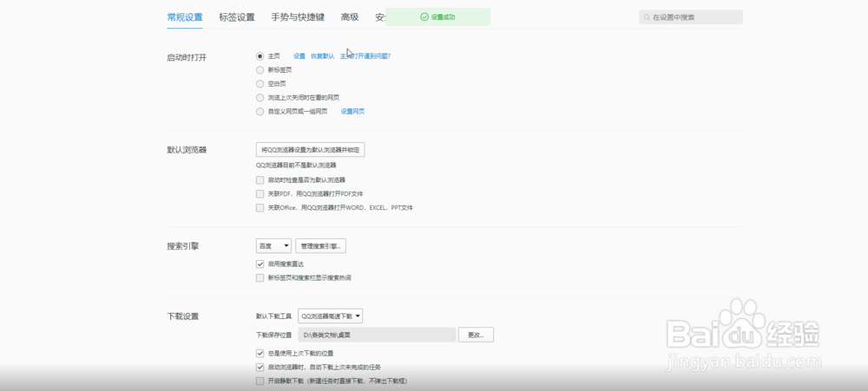Click the 搜索引擎 section label

[x=182, y=246]
